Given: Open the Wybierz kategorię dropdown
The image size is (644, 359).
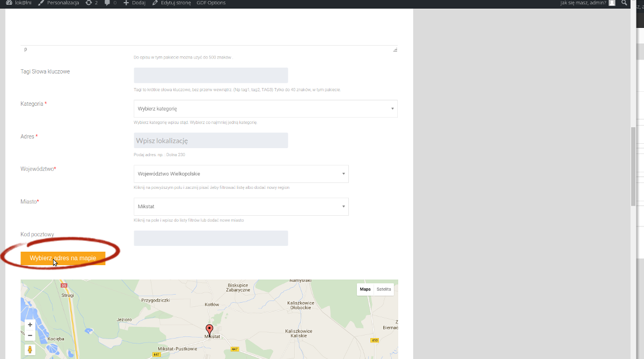Looking at the screenshot, I should click(266, 108).
